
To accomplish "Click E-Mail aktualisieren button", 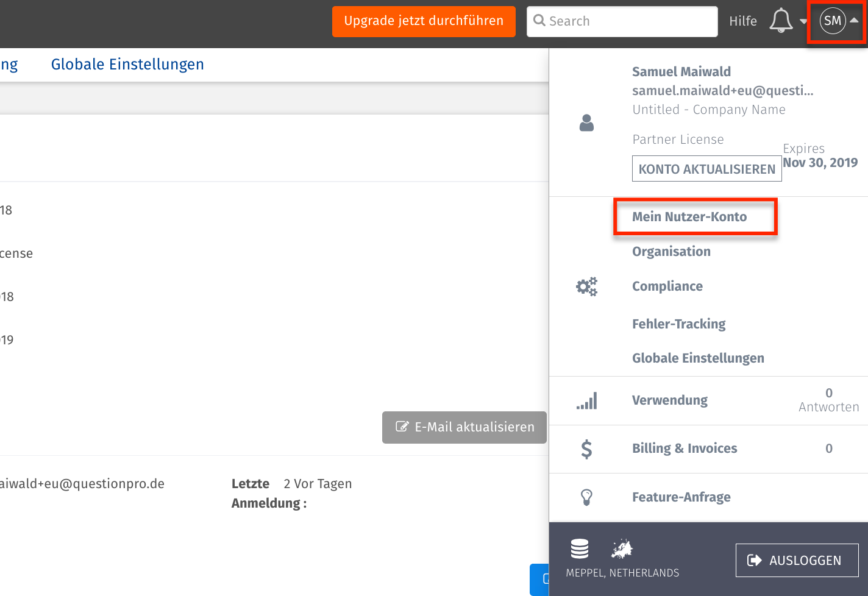I will pos(464,427).
